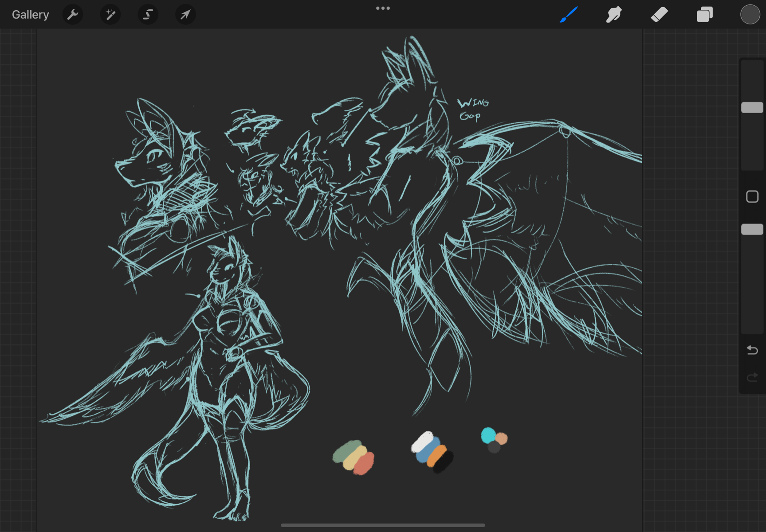Activate the Selection tool
This screenshot has width=766, height=532.
click(x=148, y=15)
